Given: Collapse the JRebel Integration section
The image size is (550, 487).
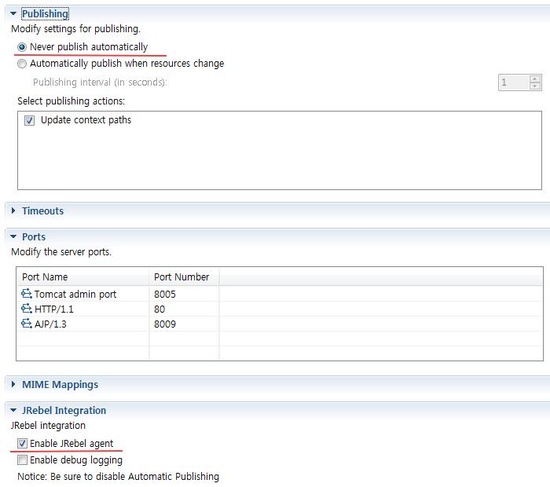Looking at the screenshot, I should click(x=13, y=410).
